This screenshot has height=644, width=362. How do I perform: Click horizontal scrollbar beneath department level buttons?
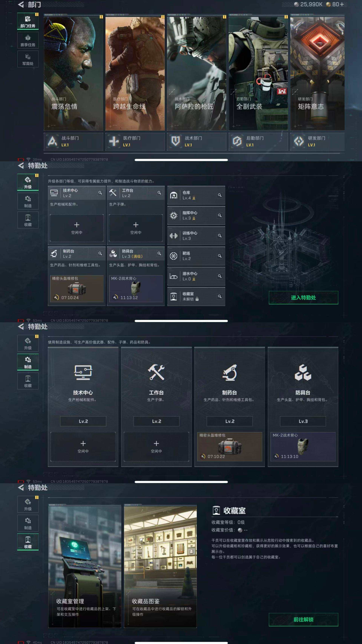(x=192, y=153)
